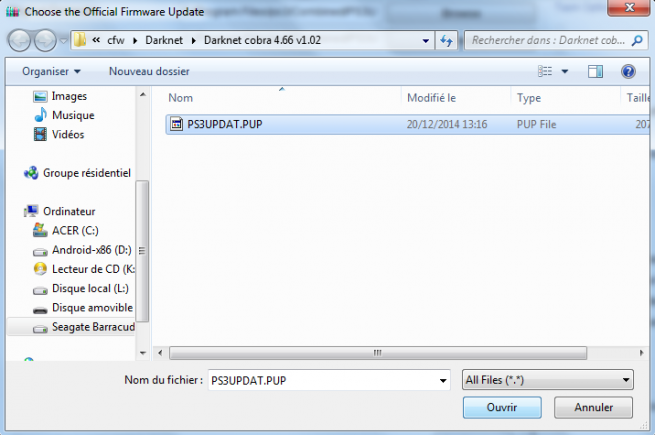Click the refresh icon beside address bar

click(446, 41)
